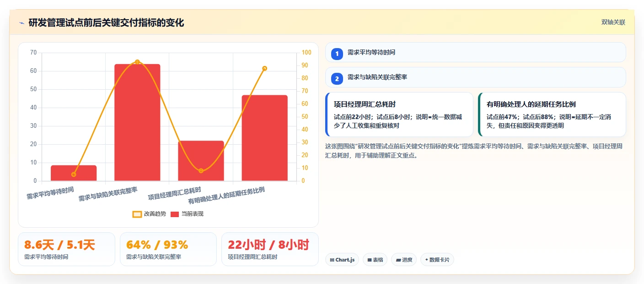The image size is (644, 284).
Task: Click the red 当前表现 legend swatch
Action: coord(175,214)
